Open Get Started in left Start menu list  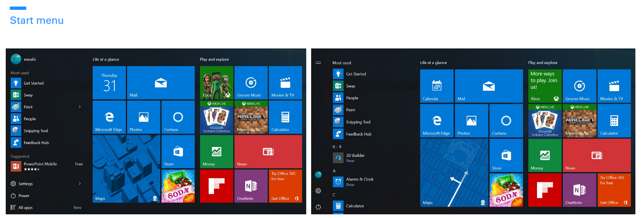(x=47, y=83)
